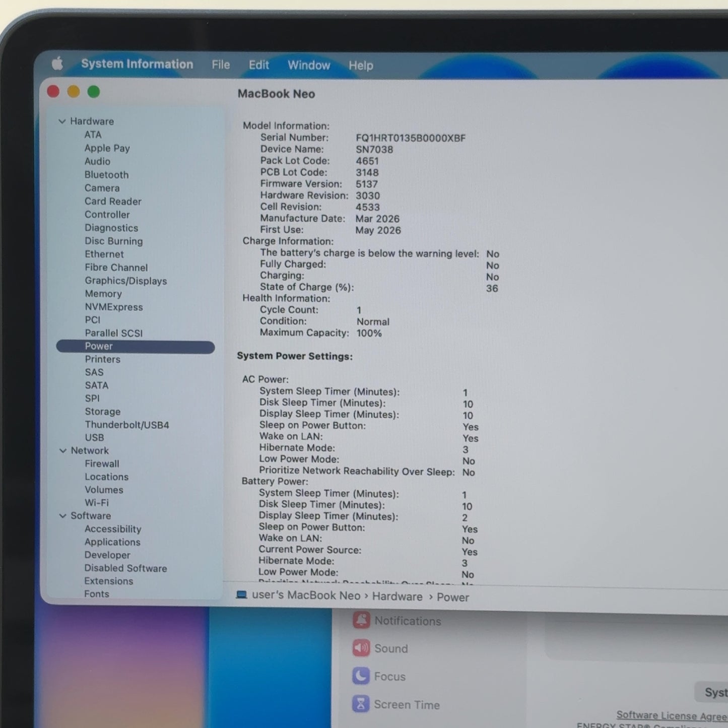Select Volumes under Network
The height and width of the screenshot is (728, 728).
pos(104,490)
